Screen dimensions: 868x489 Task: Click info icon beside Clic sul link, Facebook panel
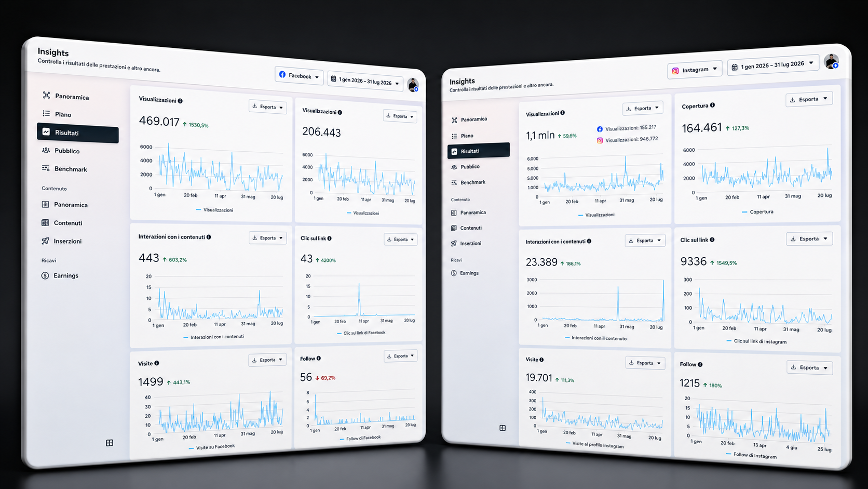coord(329,239)
